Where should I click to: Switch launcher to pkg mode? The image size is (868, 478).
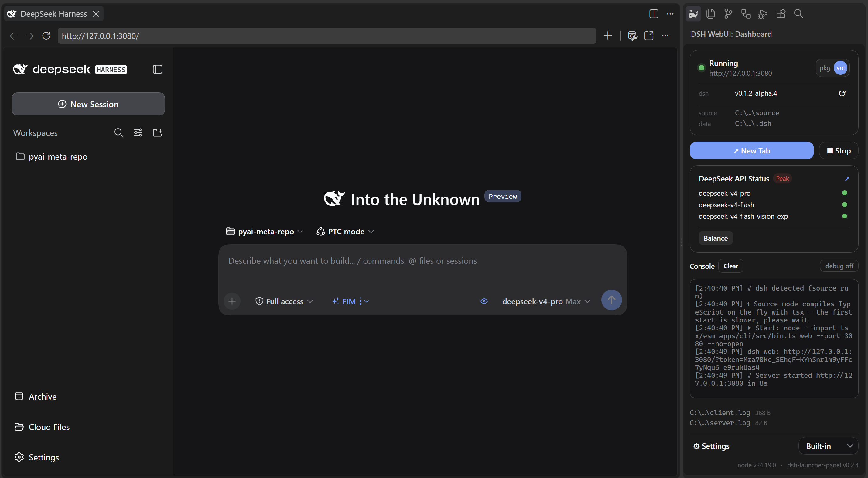[x=825, y=68]
